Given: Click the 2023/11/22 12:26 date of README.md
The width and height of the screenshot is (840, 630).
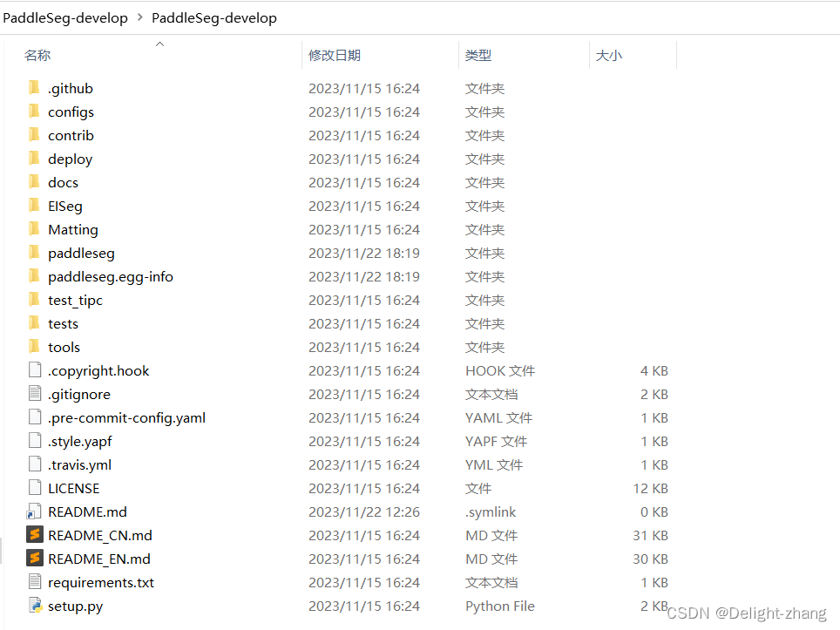Looking at the screenshot, I should click(x=364, y=512).
